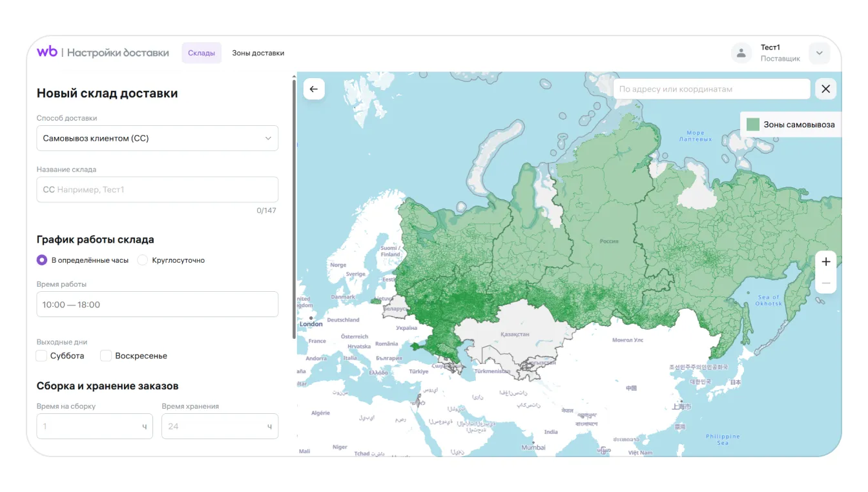Select the В определённые часы radio option

coord(42,260)
